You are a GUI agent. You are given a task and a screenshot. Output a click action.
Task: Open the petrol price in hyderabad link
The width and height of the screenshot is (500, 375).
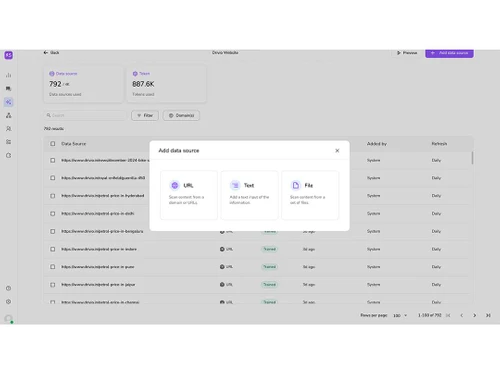point(103,196)
